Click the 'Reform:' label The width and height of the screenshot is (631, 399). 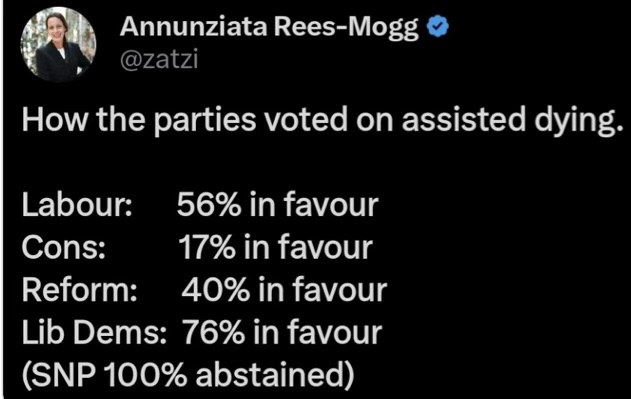(80, 290)
